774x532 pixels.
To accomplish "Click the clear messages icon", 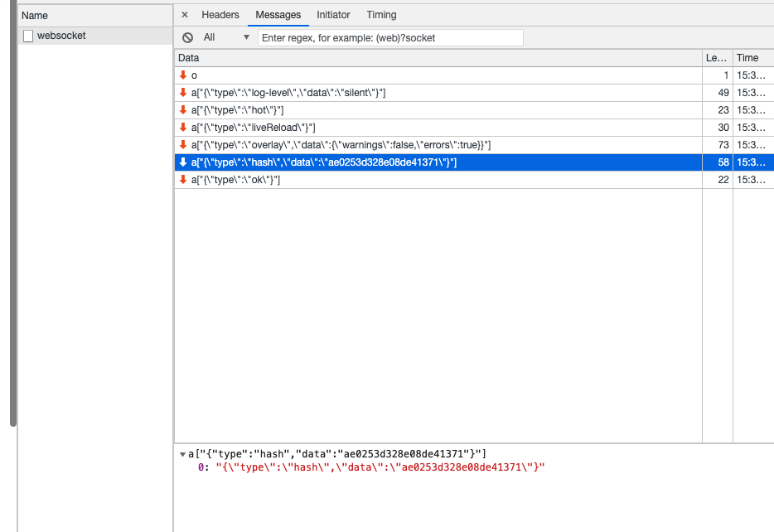I will click(x=188, y=37).
